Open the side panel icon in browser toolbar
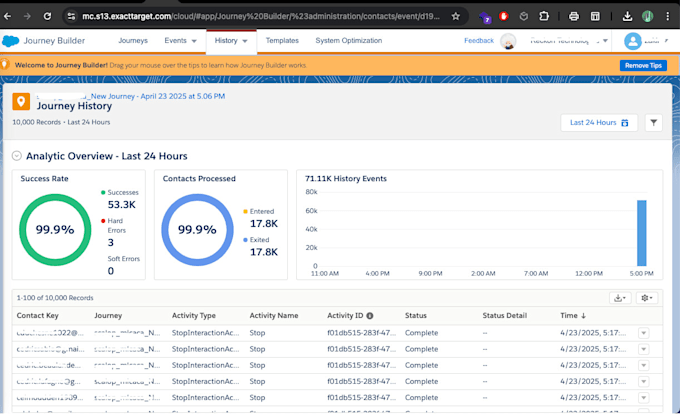Viewport: 680px width, 414px height. click(595, 16)
